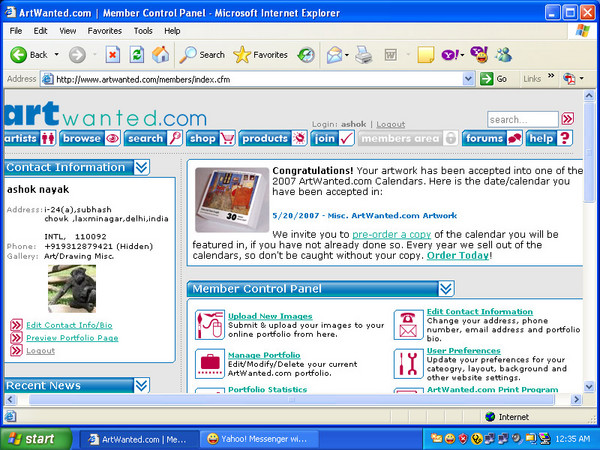The width and height of the screenshot is (600, 450).
Task: Click the vertical scrollbar down arrow
Action: coord(589,387)
